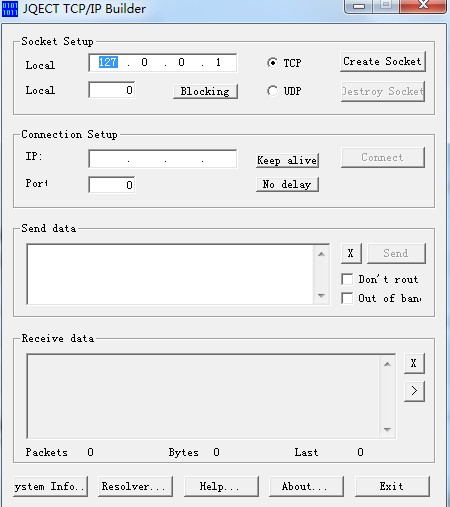Click the arrow button beside receive data
The image size is (450, 507).
click(414, 391)
